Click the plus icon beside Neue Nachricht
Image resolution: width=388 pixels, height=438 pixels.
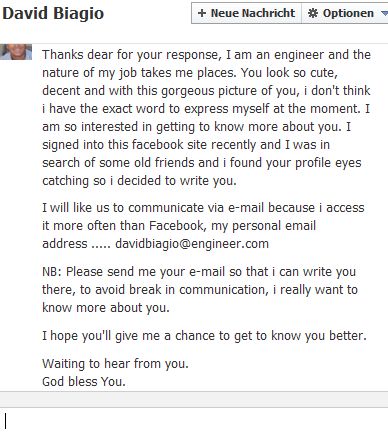click(202, 13)
